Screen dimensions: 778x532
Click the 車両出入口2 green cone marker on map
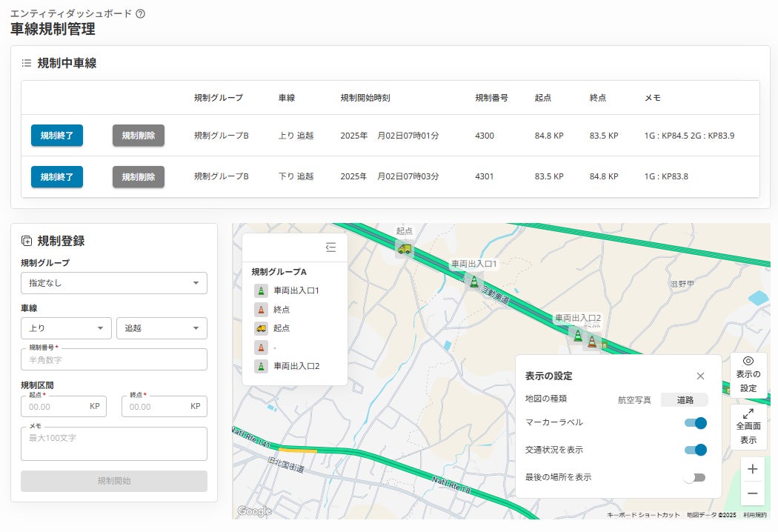(x=577, y=336)
